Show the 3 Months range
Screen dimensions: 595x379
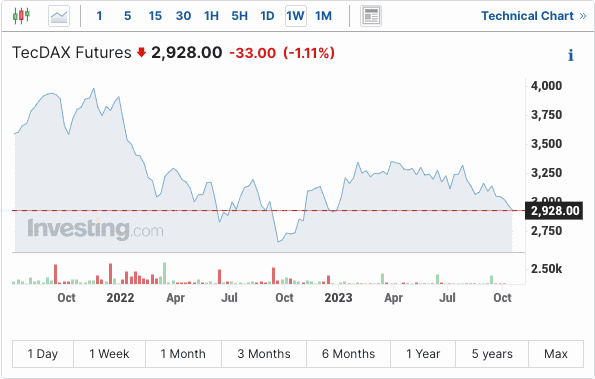click(264, 354)
